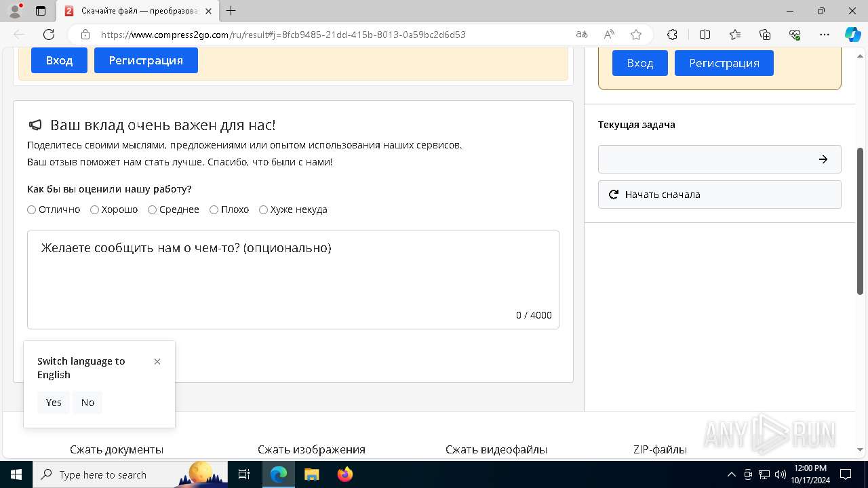Open Split screen view icon
Screen dimensions: 868x488
(x=705, y=35)
